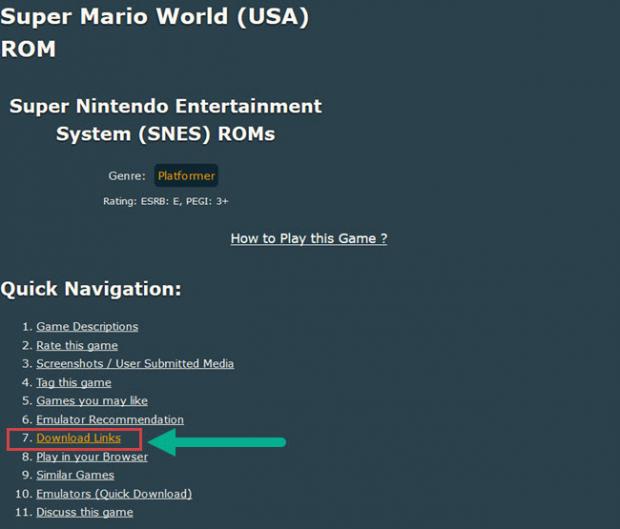The width and height of the screenshot is (620, 529).
Task: Click How to Play this Game link
Action: pos(308,238)
